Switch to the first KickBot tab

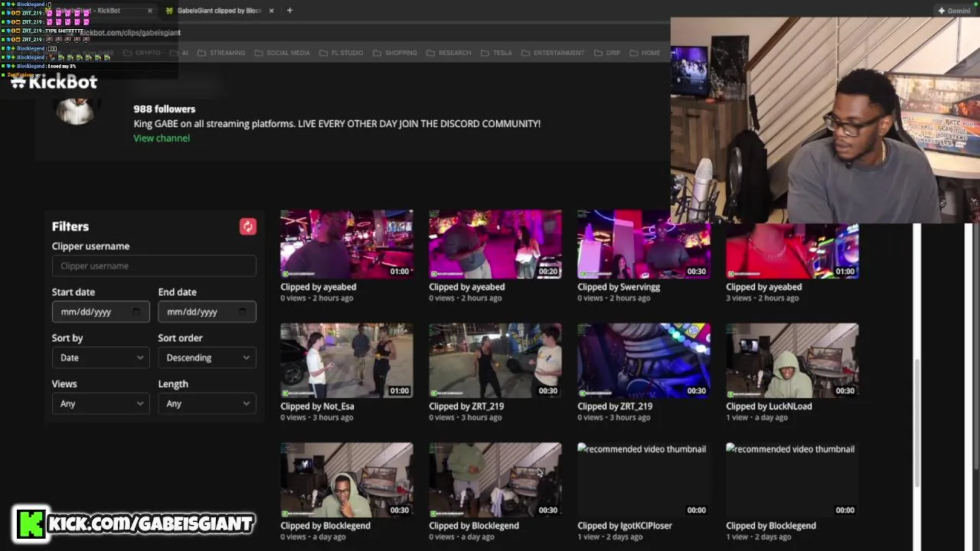96,11
